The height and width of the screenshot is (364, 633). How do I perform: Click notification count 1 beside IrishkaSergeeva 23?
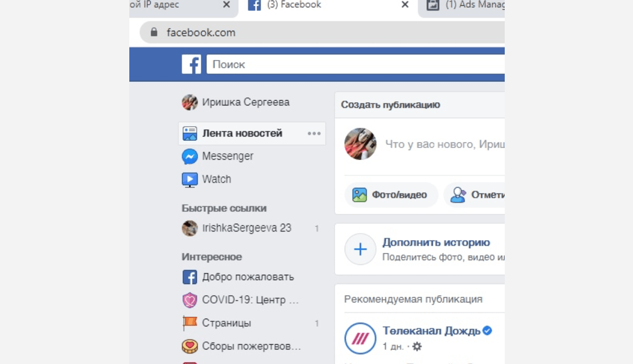click(x=316, y=228)
